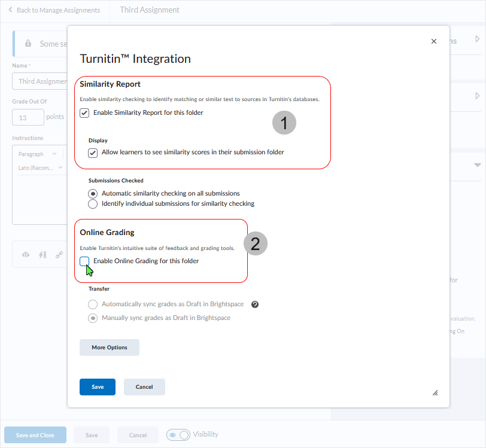Choose Automatically sync grades as Draft
Image resolution: width=486 pixels, height=448 pixels.
point(93,304)
